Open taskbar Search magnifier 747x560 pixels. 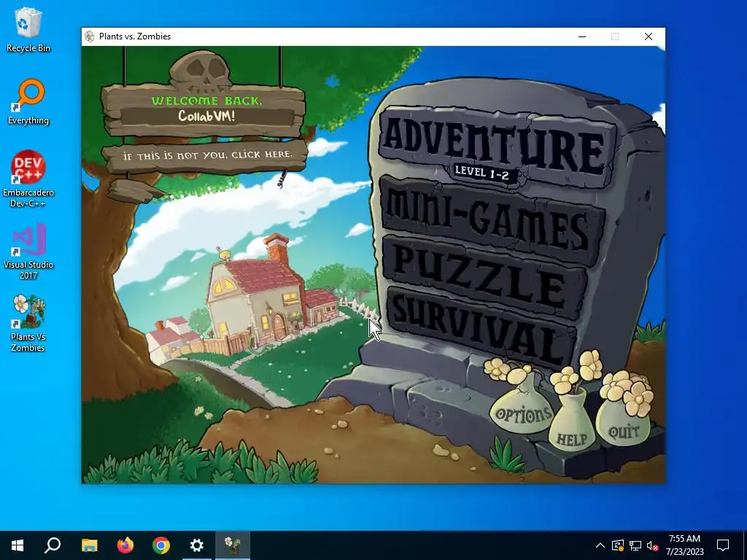tap(53, 545)
